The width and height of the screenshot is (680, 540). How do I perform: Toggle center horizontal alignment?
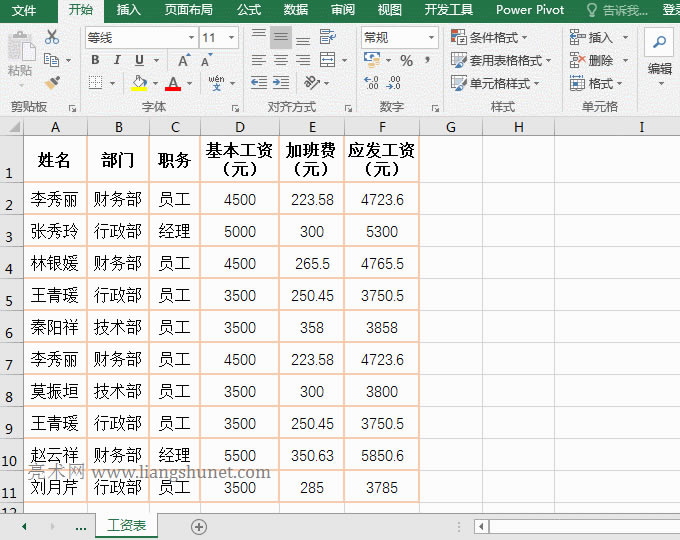[280, 61]
